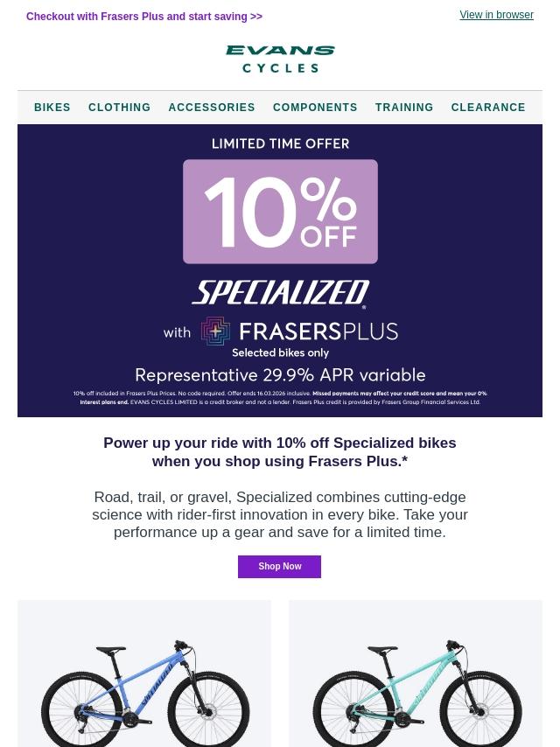Click the View in browser link

[x=496, y=15]
